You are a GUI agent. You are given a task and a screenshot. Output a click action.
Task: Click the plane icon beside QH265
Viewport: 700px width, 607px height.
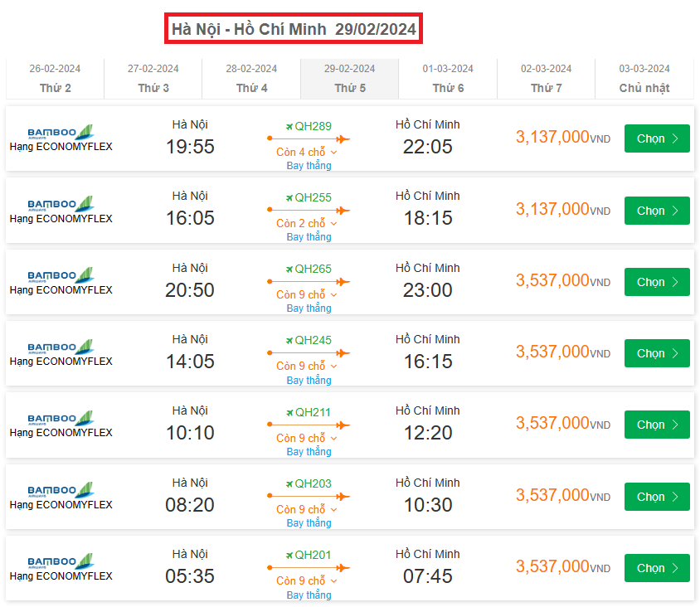289,270
